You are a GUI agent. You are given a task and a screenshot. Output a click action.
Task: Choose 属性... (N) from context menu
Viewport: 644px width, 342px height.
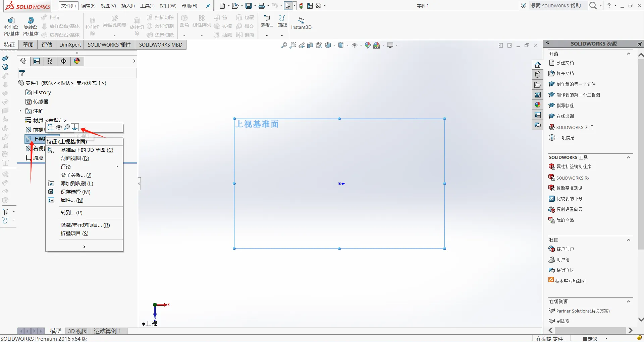point(84,200)
